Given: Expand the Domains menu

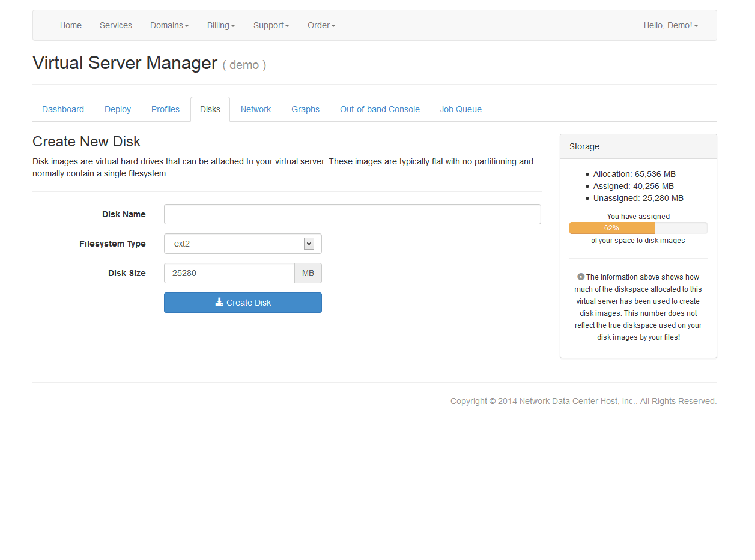Looking at the screenshot, I should [x=169, y=25].
